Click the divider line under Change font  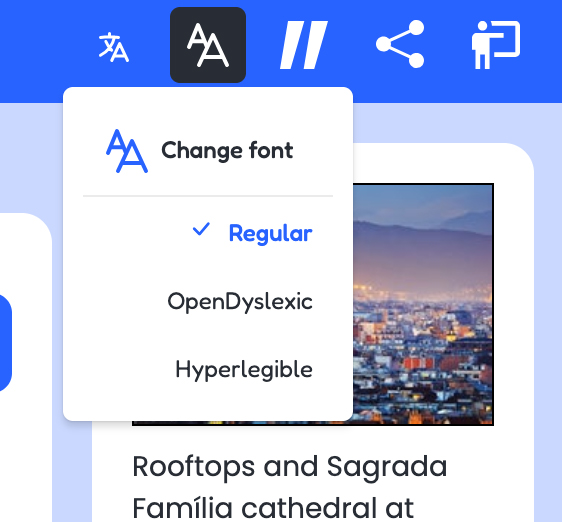click(208, 196)
